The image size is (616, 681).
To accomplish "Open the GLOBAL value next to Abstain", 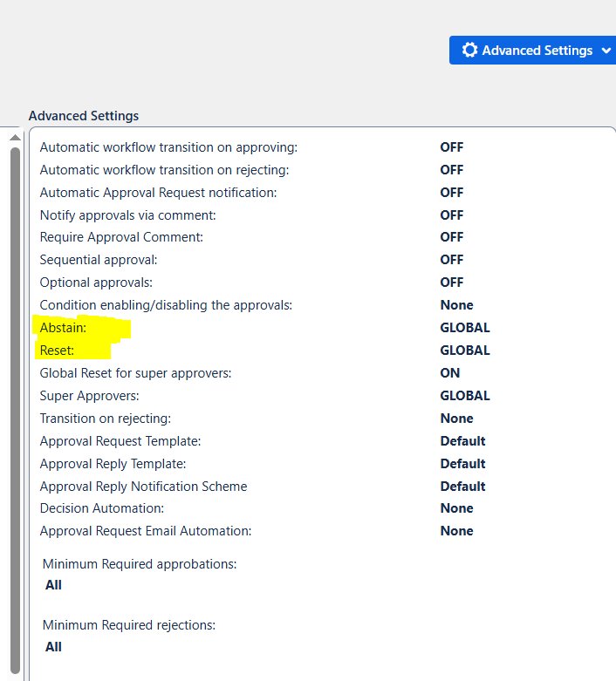I will (x=464, y=328).
